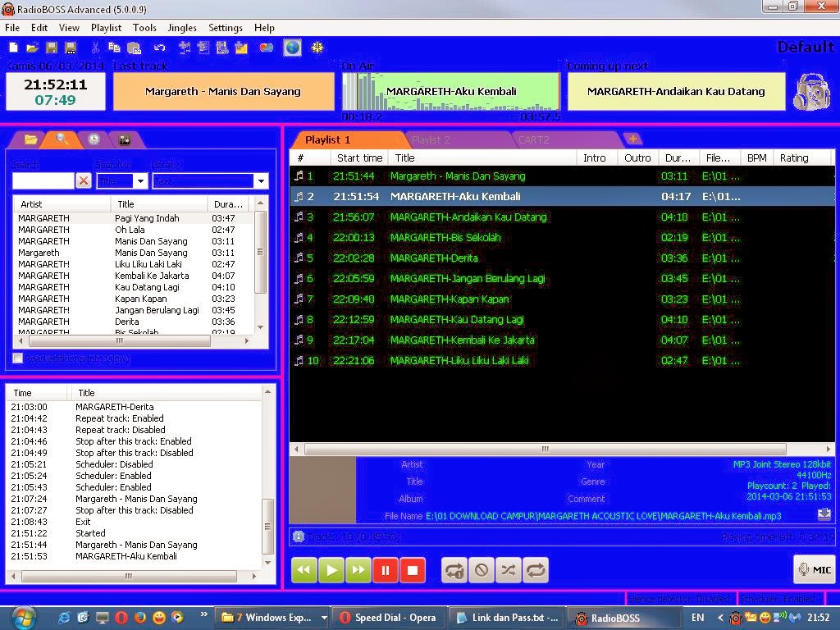
Task: Copy selected track using the Copy toolbar icon
Action: (115, 48)
